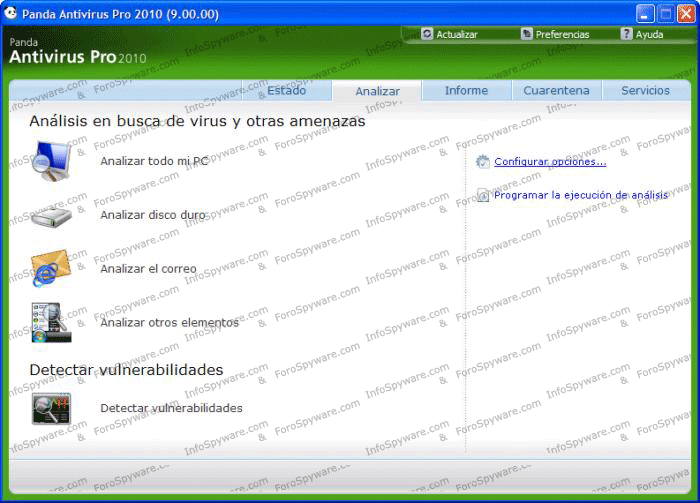Open Ayuda from the top bar

[x=649, y=34]
